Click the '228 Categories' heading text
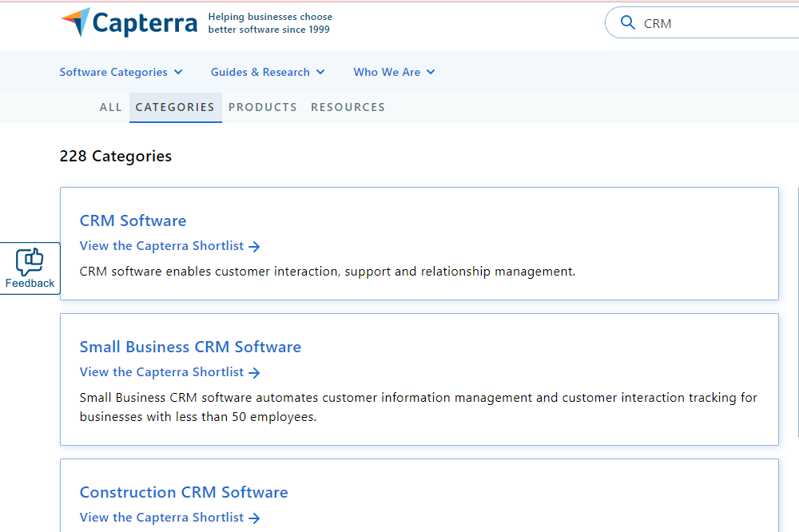 click(116, 156)
